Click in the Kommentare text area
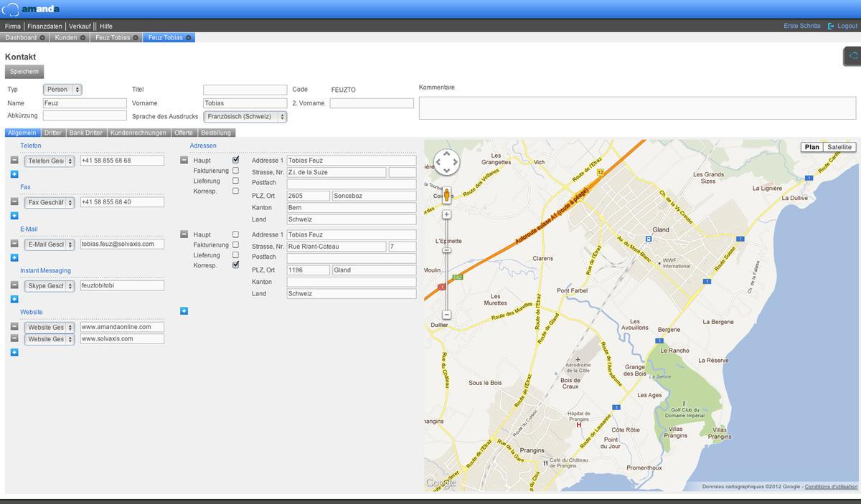The width and height of the screenshot is (861, 504). point(637,108)
